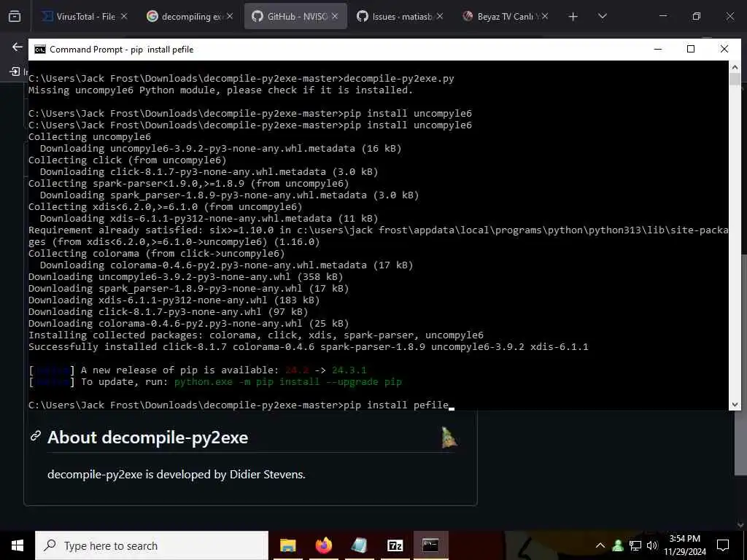The height and width of the screenshot is (560, 747).
Task: Click the Command Prompt title bar icon
Action: tap(40, 50)
